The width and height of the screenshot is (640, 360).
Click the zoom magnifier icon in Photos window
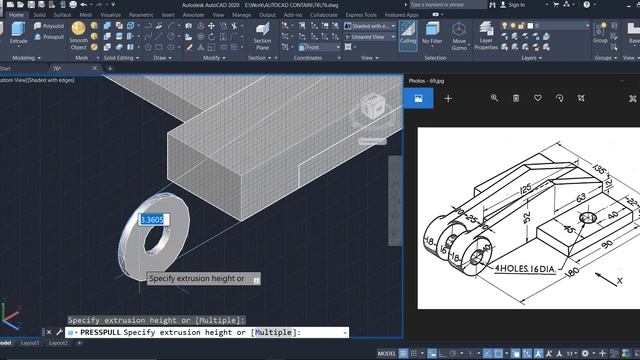pos(494,98)
